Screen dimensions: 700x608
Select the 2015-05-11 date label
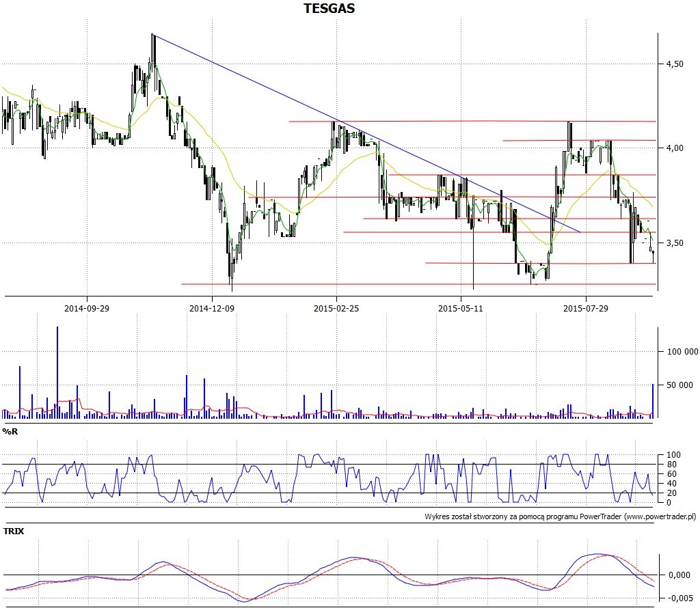[x=461, y=308]
